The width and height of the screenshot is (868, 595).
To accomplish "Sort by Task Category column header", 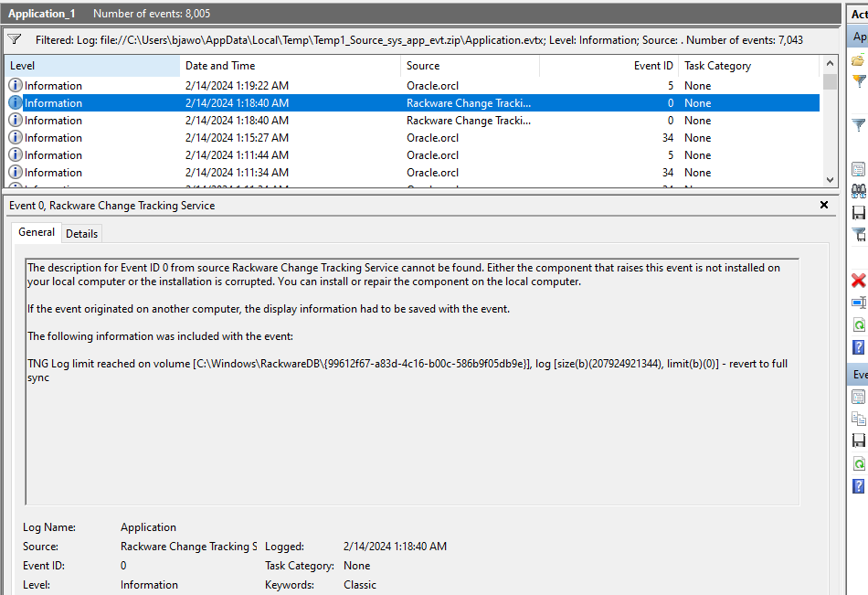I will point(749,66).
